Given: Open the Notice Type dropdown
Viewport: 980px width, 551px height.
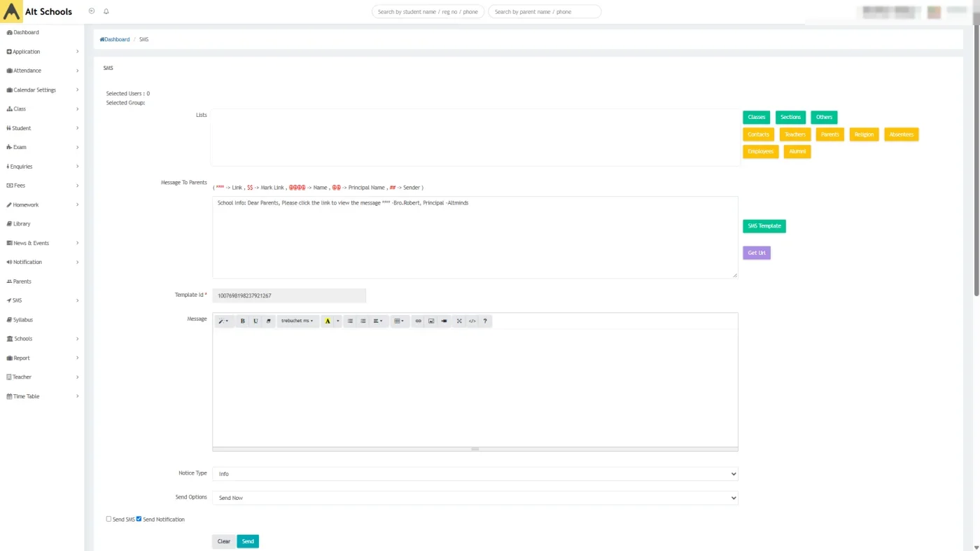Looking at the screenshot, I should (475, 474).
